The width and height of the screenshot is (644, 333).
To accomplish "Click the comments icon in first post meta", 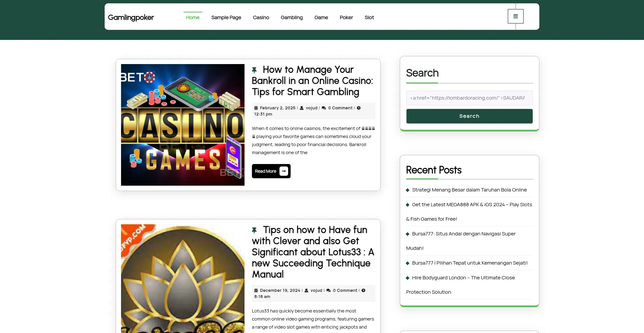I will click(324, 108).
